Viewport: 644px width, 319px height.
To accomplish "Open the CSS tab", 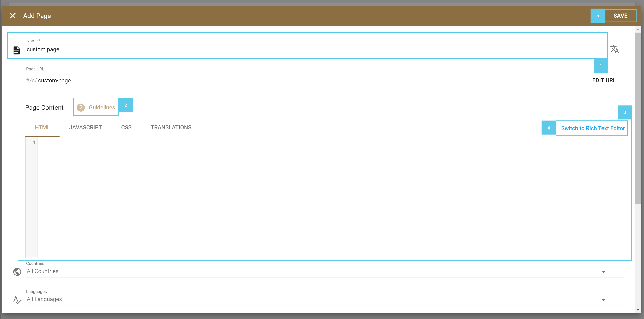I will point(126,127).
